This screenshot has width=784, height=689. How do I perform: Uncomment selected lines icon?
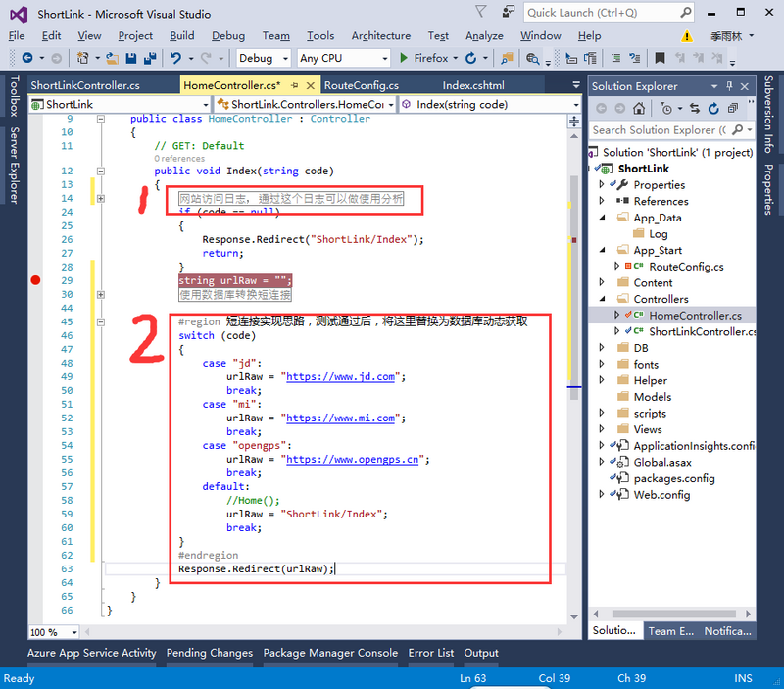point(634,58)
